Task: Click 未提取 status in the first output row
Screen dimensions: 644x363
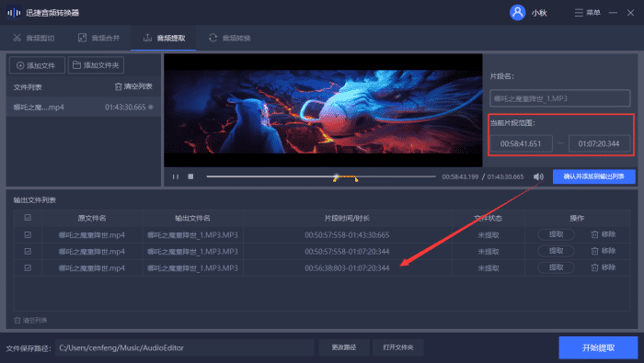Action: click(489, 235)
